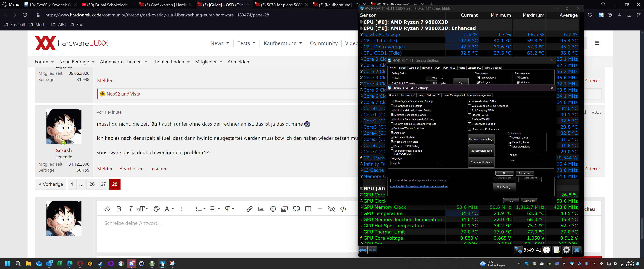The height and width of the screenshot is (269, 644).
Task: Insert spoiler using the crossed-eye icon
Action: pyautogui.click(x=331, y=209)
